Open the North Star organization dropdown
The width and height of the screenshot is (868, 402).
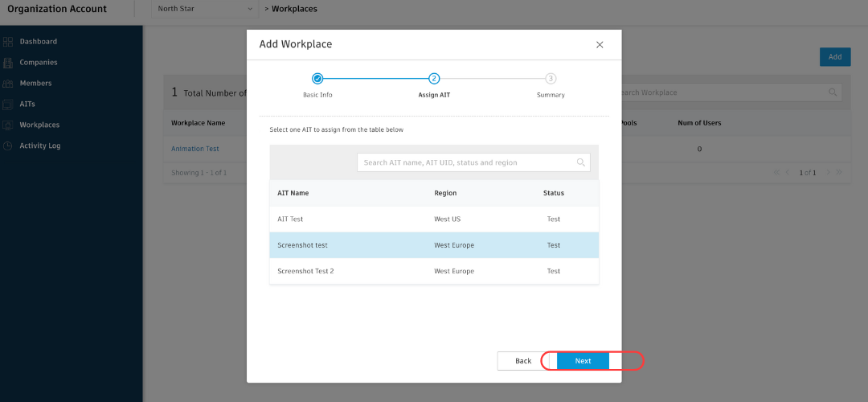point(205,9)
